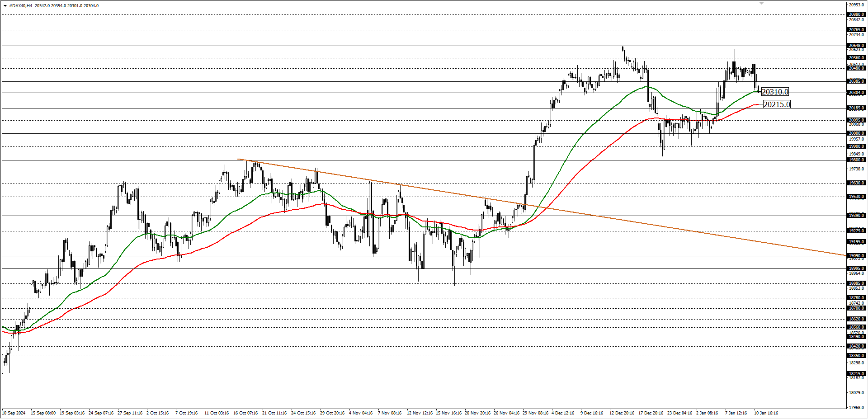Click the 10 Sep 2024 date label
Viewport: 868px width, 419px height.
point(14,413)
